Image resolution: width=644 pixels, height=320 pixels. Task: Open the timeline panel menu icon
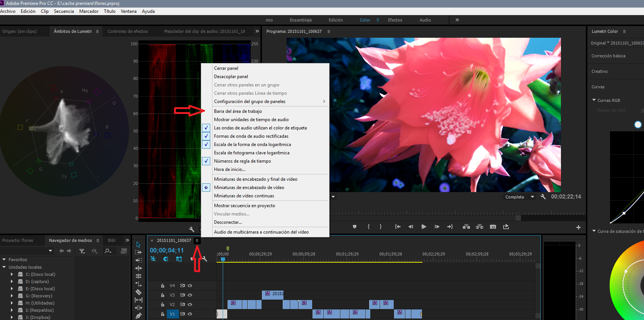pos(197,240)
